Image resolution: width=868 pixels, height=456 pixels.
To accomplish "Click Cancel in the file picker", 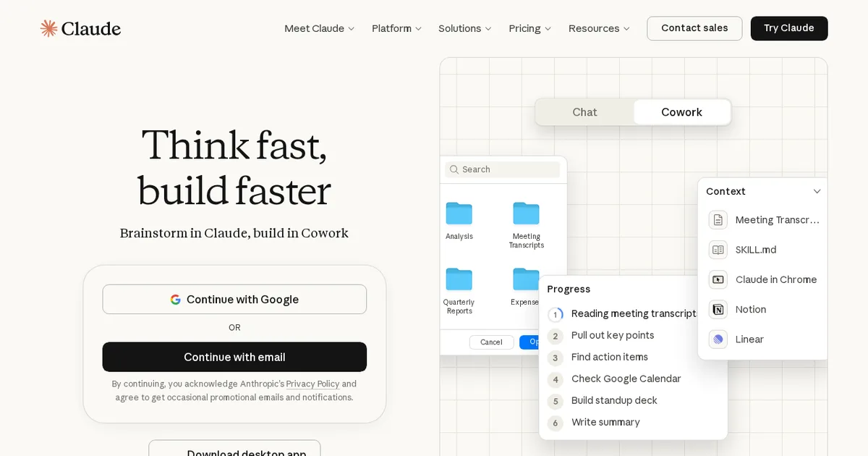I will click(491, 342).
